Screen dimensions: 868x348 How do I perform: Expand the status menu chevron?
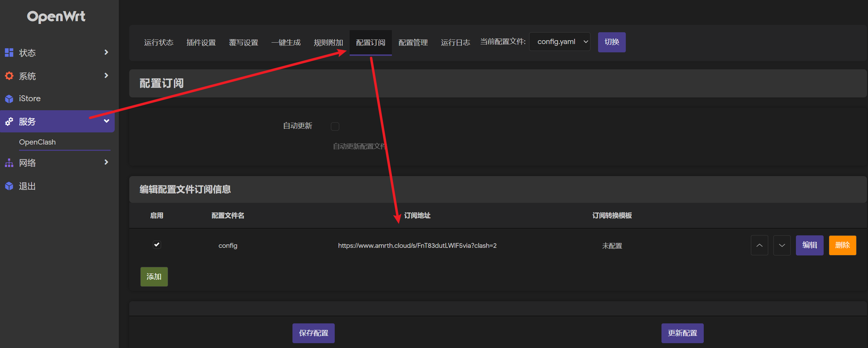click(x=106, y=52)
